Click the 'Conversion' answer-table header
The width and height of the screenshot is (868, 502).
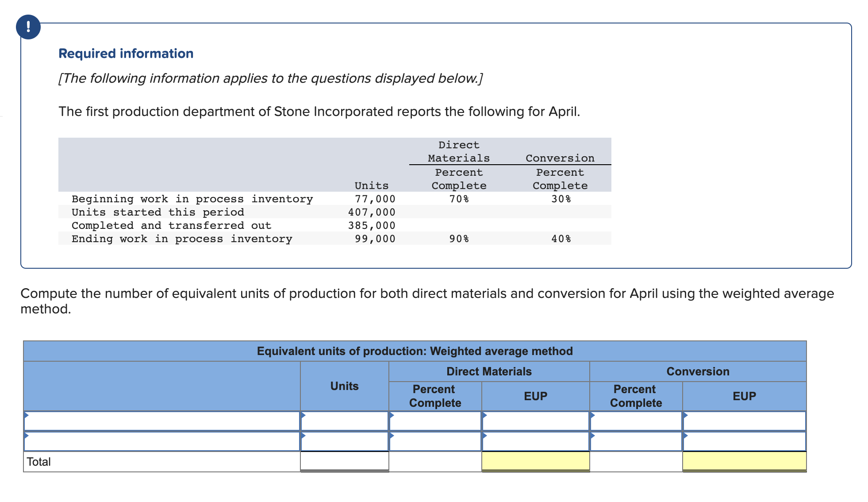pyautogui.click(x=698, y=371)
